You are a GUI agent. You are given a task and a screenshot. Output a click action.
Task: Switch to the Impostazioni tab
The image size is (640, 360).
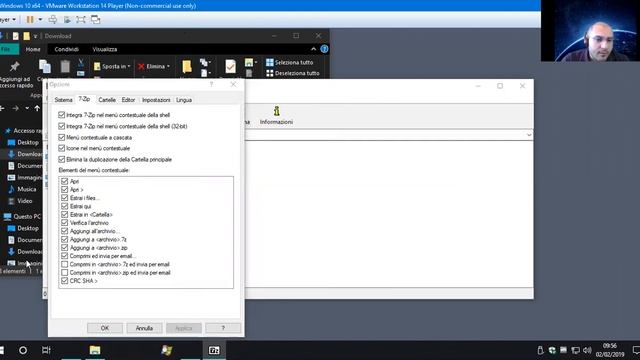pos(156,100)
